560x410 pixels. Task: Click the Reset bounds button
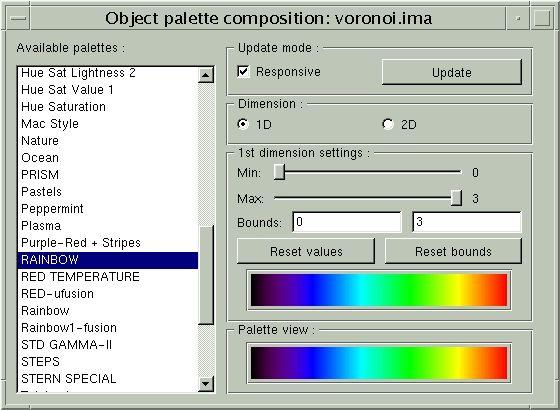point(453,251)
